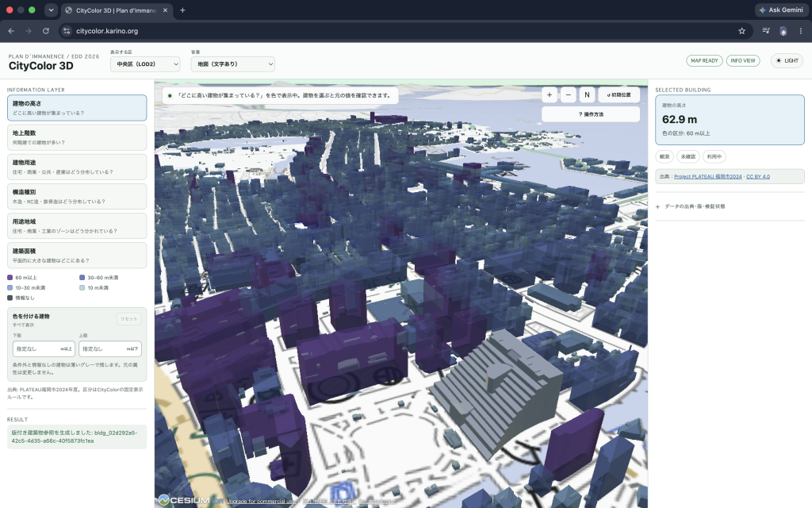Click the Cesium ion logo
812x508 pixels.
pos(190,500)
